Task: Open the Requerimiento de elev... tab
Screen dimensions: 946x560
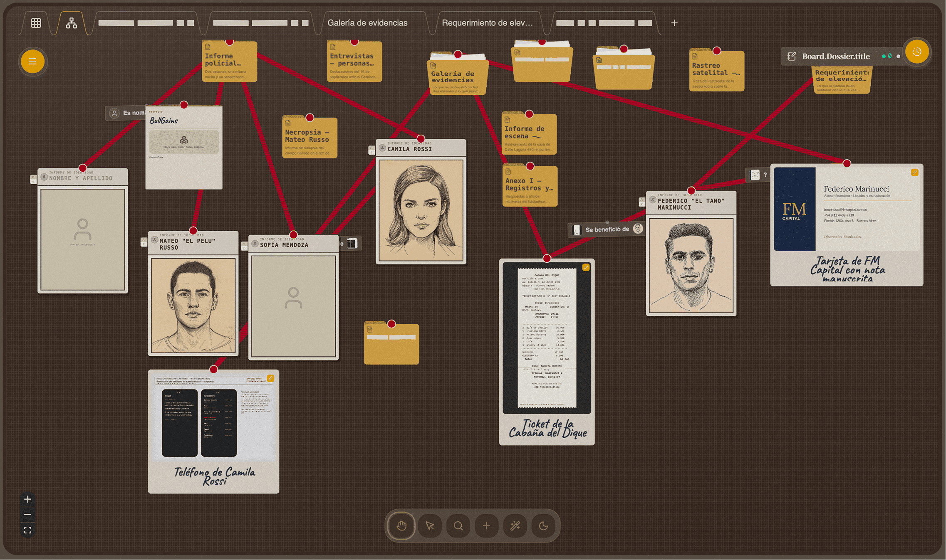Action: 487,23
